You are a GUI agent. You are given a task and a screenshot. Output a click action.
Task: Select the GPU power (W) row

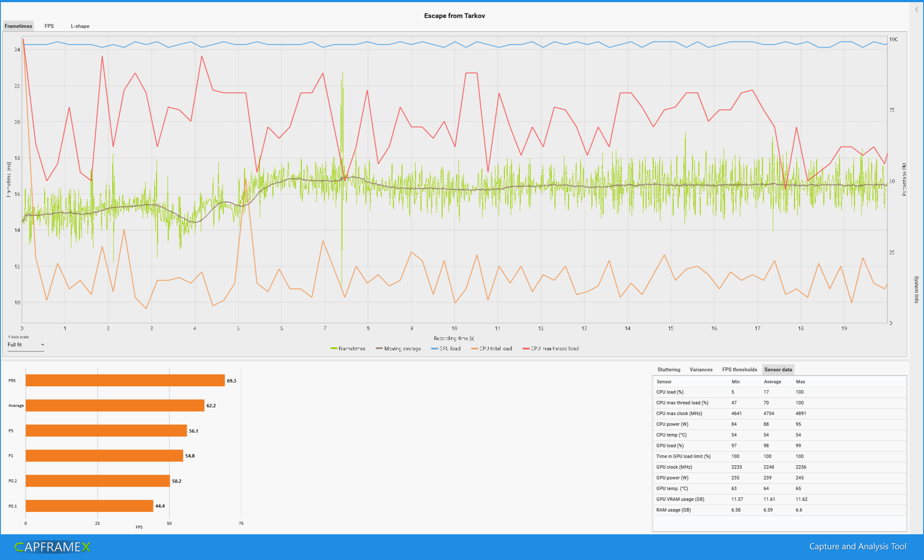coord(779,478)
